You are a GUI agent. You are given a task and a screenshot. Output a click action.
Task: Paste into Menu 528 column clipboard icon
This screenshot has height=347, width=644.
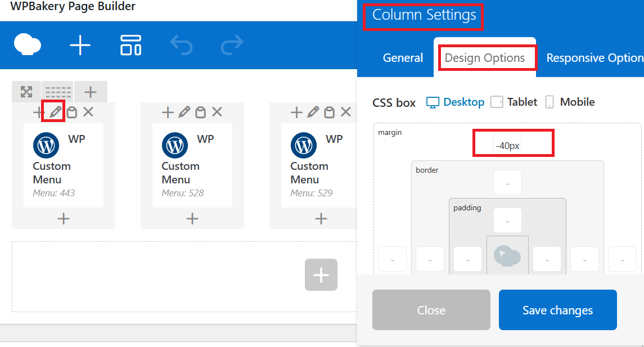pyautogui.click(x=200, y=112)
